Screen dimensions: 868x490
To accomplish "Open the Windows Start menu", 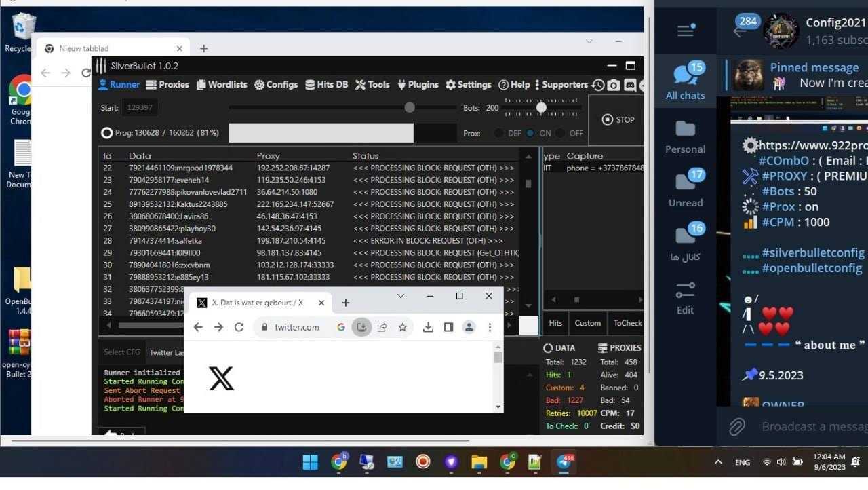I will pos(310,462).
